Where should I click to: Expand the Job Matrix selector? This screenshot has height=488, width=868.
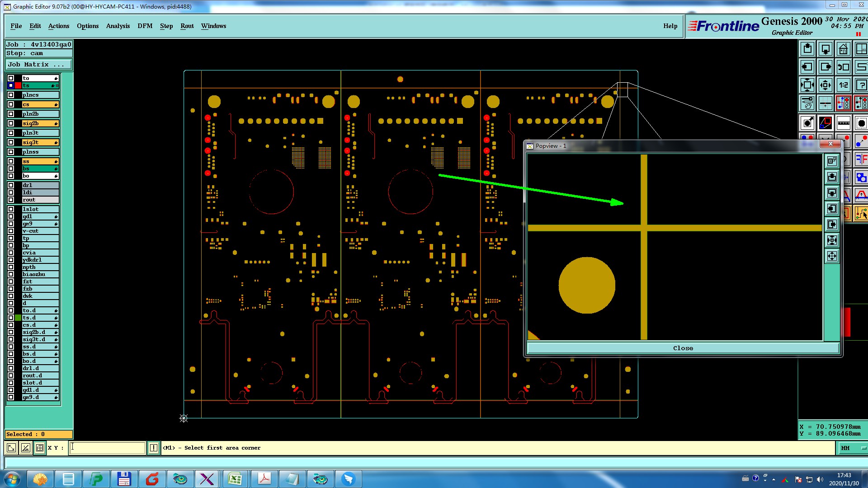[x=38, y=65]
